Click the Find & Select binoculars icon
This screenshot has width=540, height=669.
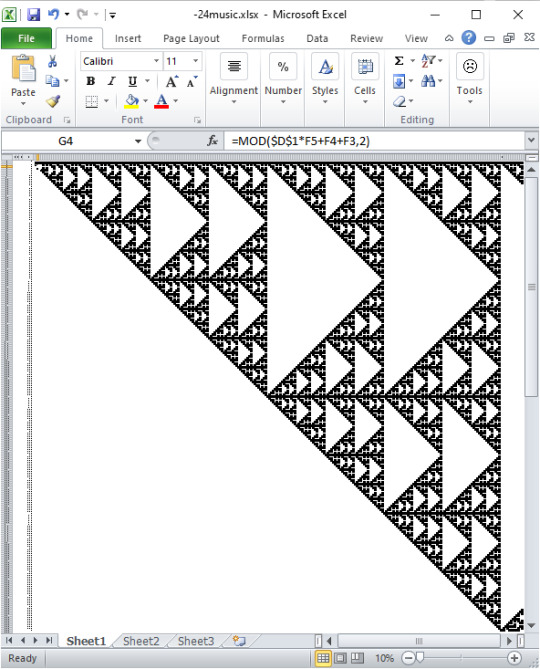click(x=428, y=81)
